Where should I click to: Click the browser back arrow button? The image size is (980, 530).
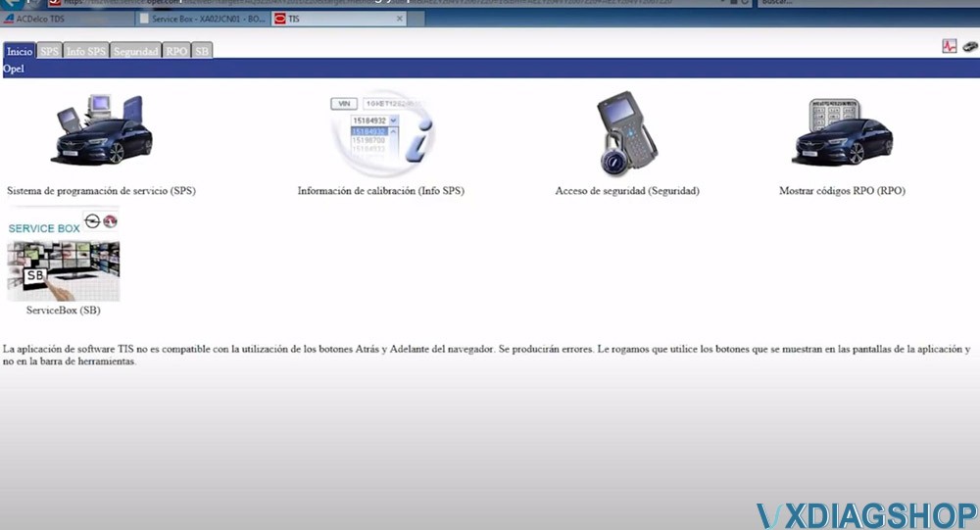pos(13,3)
